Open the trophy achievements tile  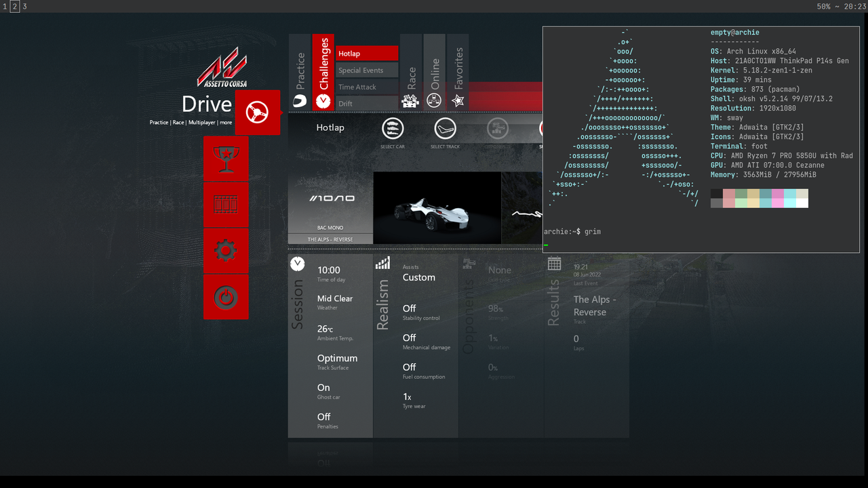(226, 159)
